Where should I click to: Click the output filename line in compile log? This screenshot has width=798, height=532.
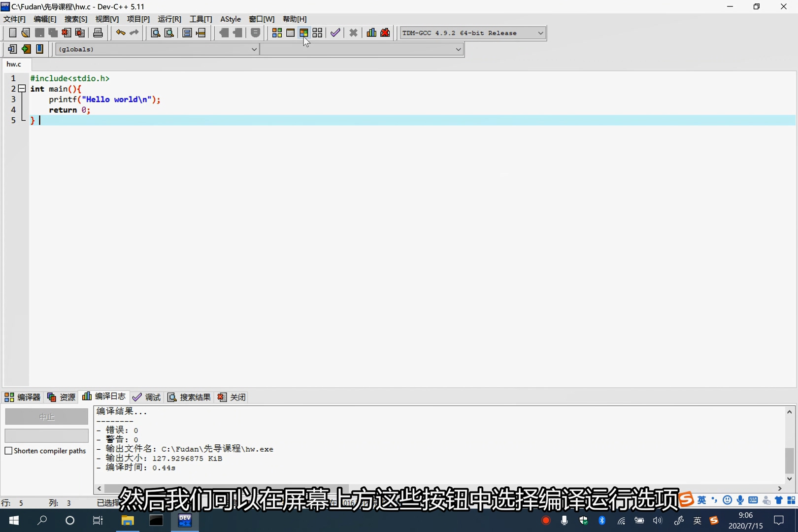185,449
